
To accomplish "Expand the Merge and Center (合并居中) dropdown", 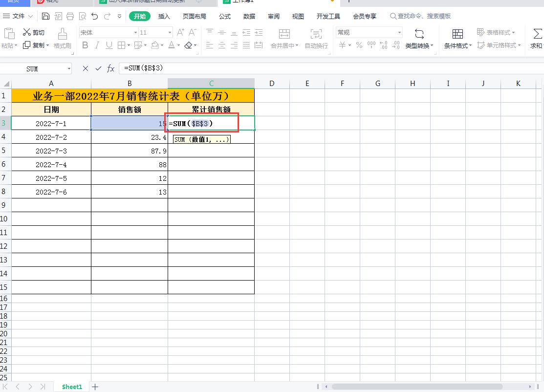I will pos(297,45).
